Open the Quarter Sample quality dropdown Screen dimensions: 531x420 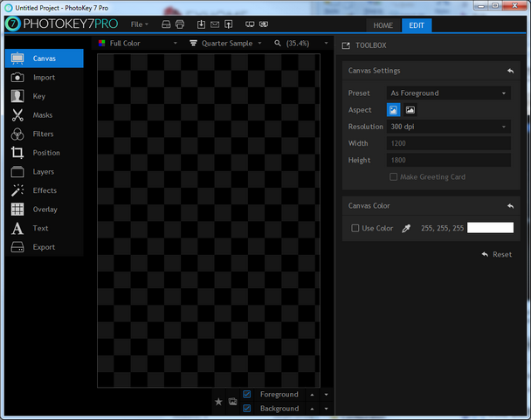click(227, 43)
